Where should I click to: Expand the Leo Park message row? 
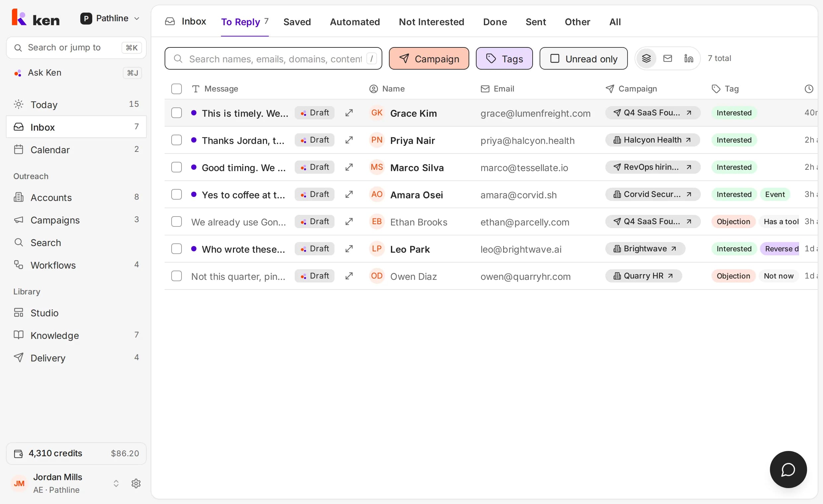point(349,249)
